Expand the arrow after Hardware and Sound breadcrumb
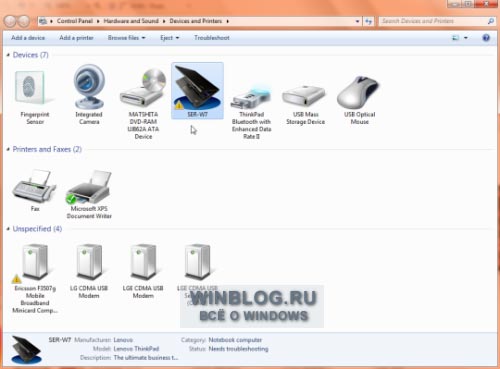The width and height of the screenshot is (500, 369). (164, 21)
